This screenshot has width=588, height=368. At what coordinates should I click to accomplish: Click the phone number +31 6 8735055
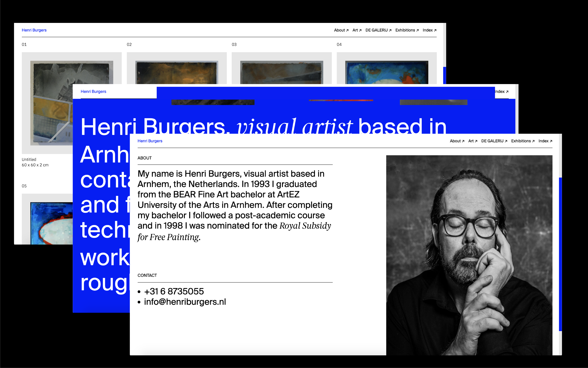[174, 291]
